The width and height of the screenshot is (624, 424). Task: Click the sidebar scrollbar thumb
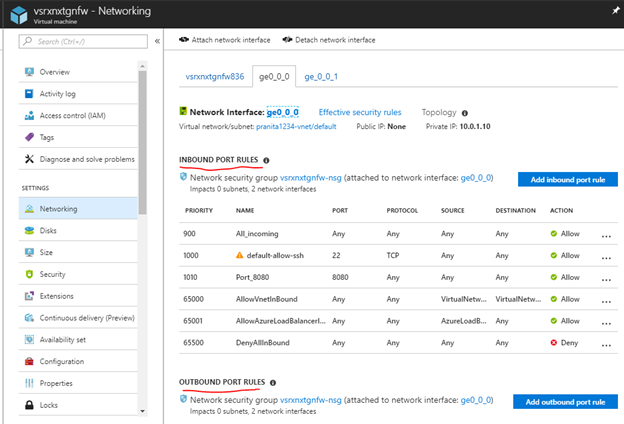(142, 143)
